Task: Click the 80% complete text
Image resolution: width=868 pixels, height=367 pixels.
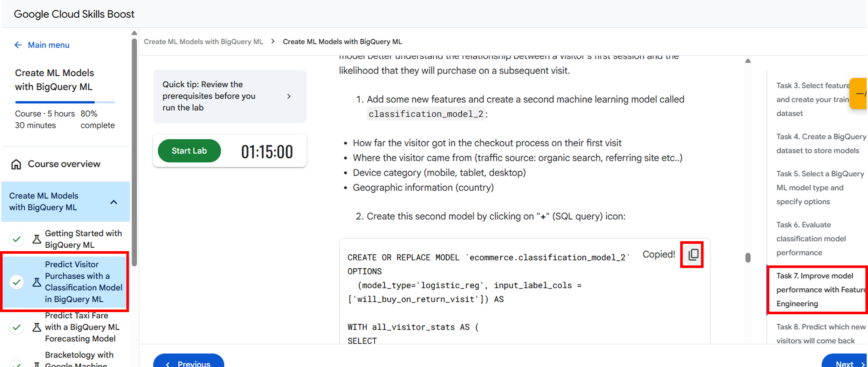Action: [97, 120]
